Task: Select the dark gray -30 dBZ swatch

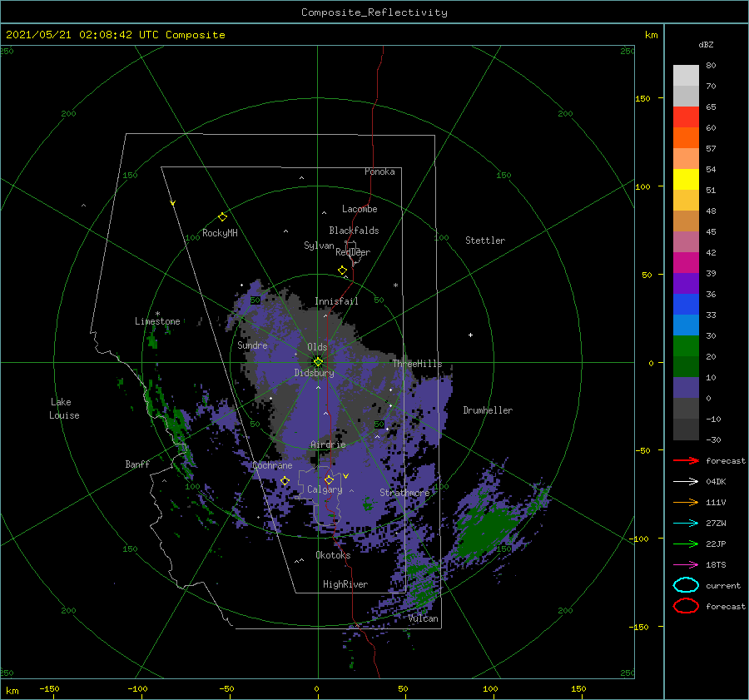Action: [x=686, y=429]
